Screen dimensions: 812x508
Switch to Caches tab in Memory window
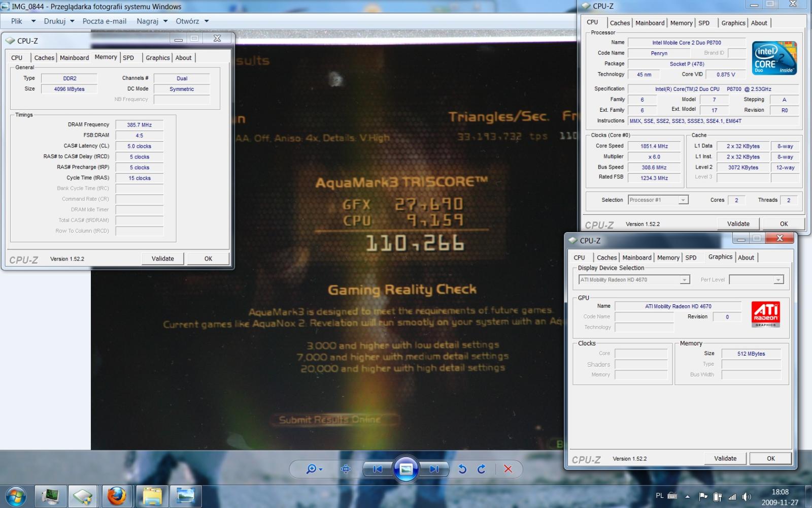(44, 58)
